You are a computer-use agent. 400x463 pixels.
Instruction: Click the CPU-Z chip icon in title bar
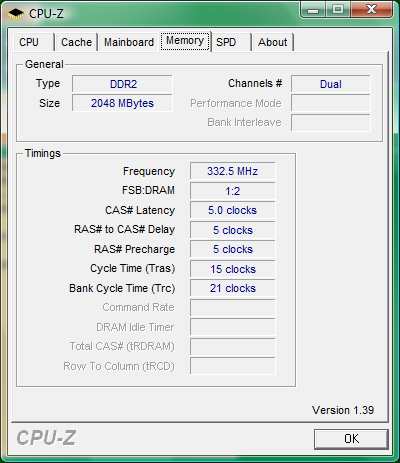(16, 14)
